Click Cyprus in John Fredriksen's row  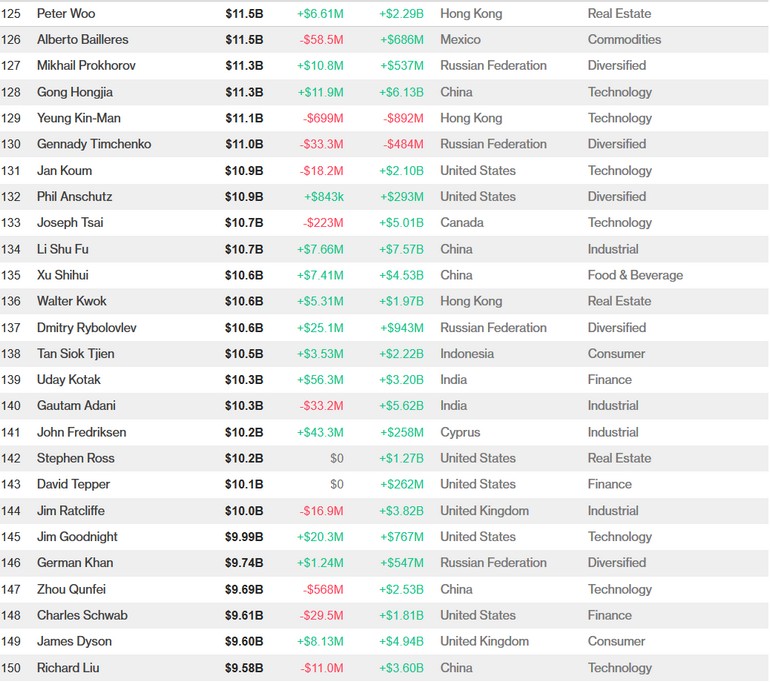pos(460,432)
